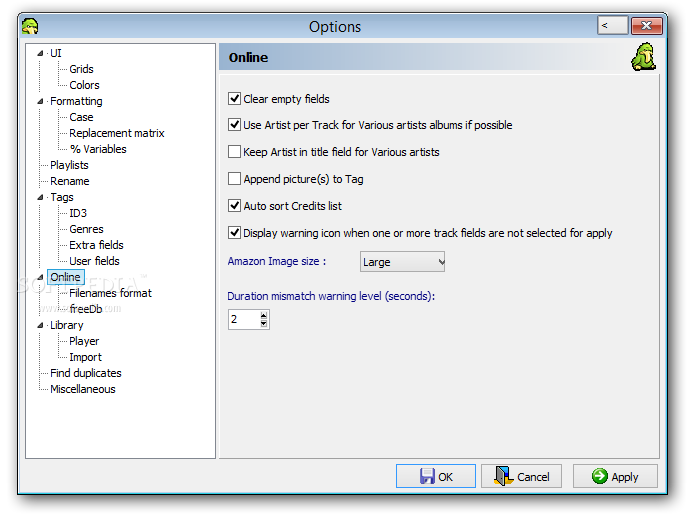Image resolution: width=688 pixels, height=515 pixels.
Task: Select Formatting category
Action: click(x=76, y=101)
